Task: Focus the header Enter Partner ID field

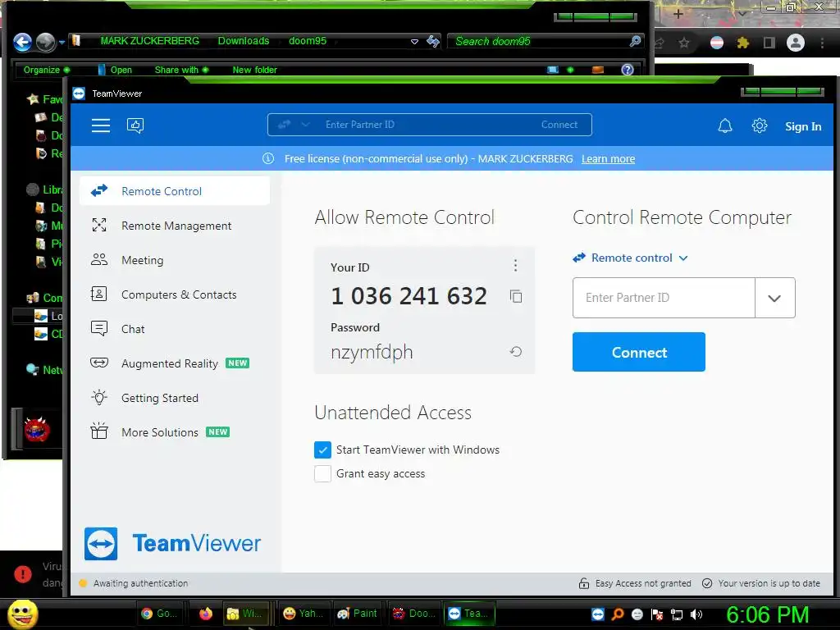Action: point(423,125)
